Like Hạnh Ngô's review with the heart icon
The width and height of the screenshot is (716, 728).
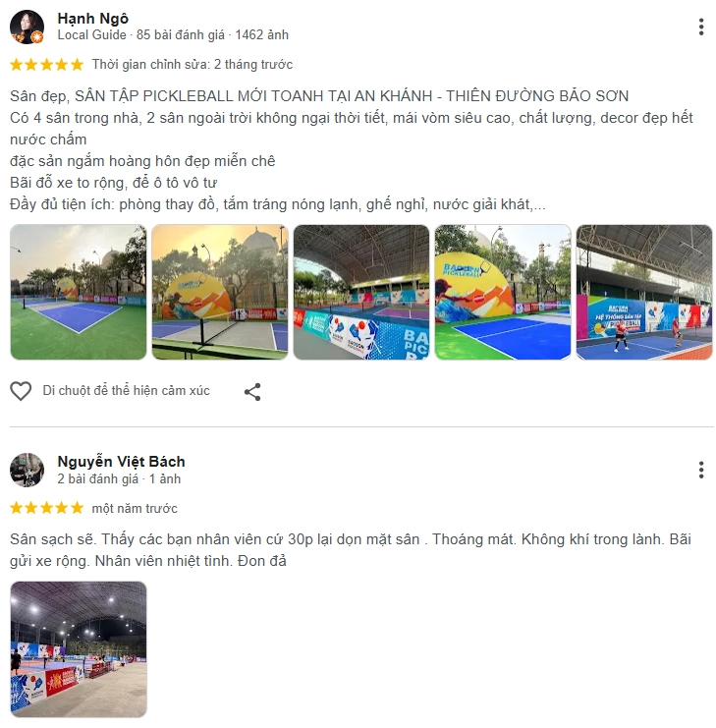(x=21, y=391)
